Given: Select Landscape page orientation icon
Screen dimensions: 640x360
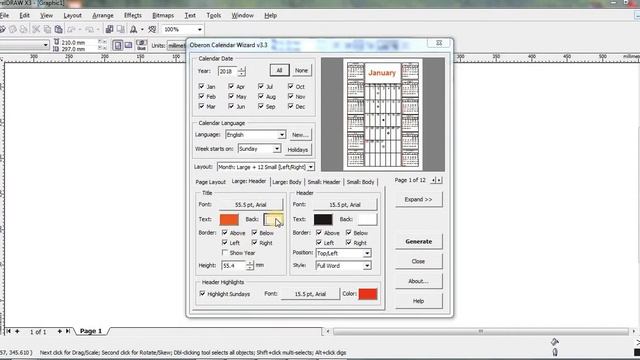Looking at the screenshot, I should [128, 45].
